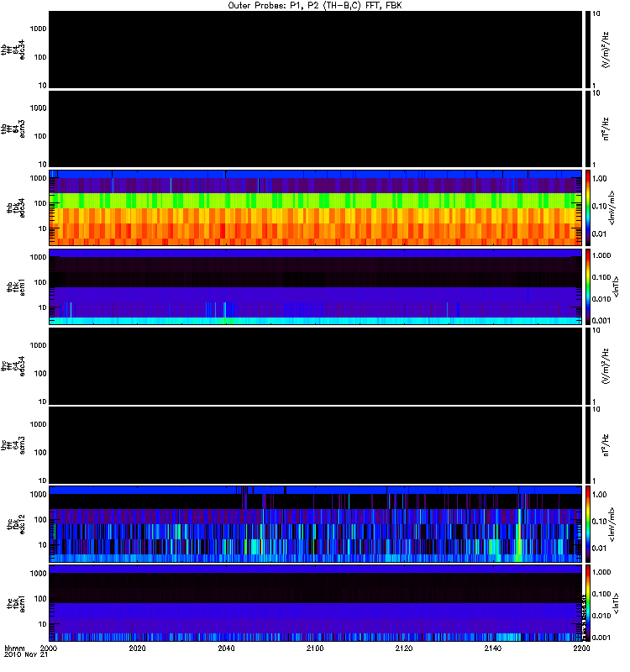Click the color bar beside thb fbk scm1 panel

click(x=588, y=286)
